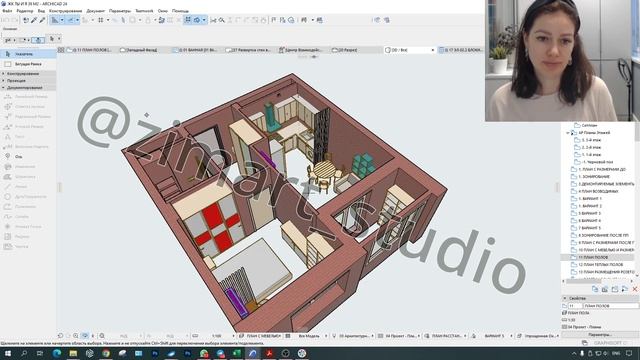Image resolution: width=640 pixels, height=360 pixels.
Task: Select the 5 ВАРИАНТ 3 view
Action: coord(590,213)
